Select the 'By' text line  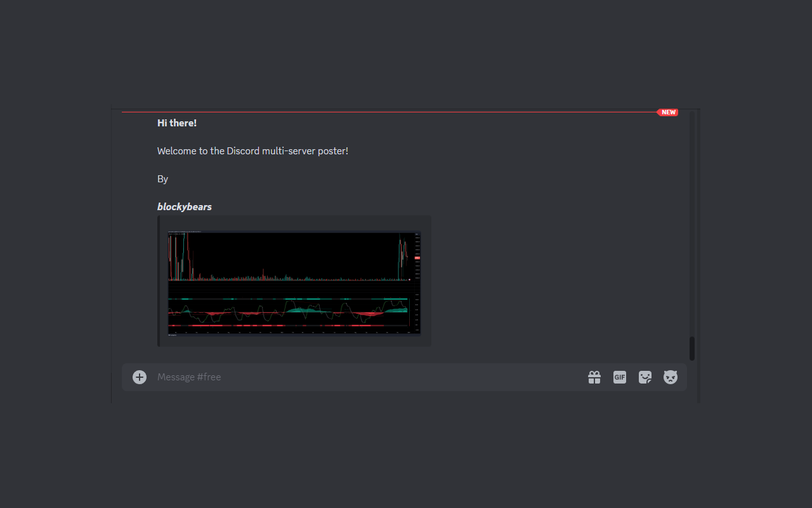click(162, 179)
